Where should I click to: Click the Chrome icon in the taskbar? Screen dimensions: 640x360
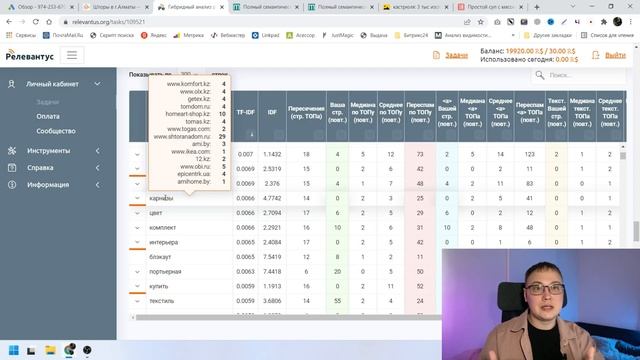point(69,350)
